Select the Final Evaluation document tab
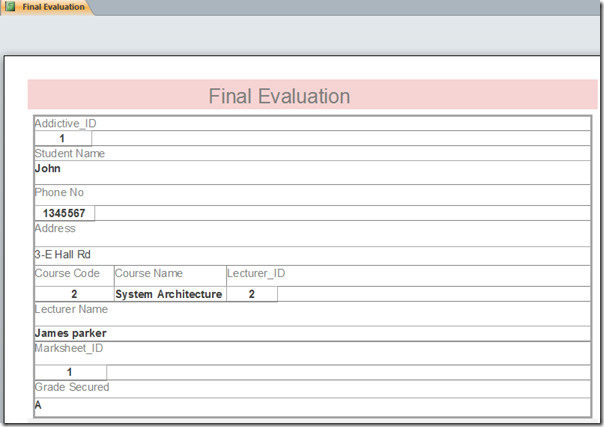Viewport: 604px width, 427px height. tap(46, 7)
